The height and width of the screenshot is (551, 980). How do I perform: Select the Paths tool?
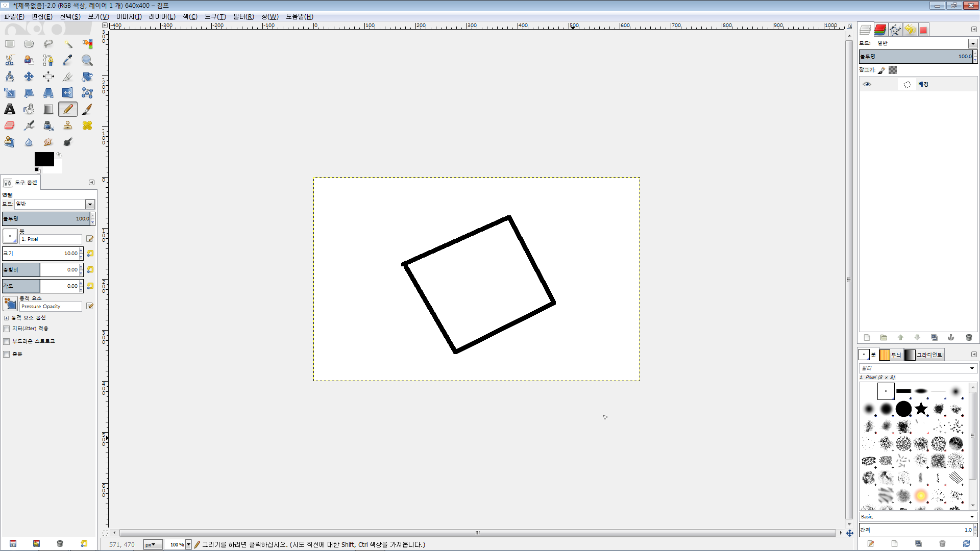click(x=48, y=60)
